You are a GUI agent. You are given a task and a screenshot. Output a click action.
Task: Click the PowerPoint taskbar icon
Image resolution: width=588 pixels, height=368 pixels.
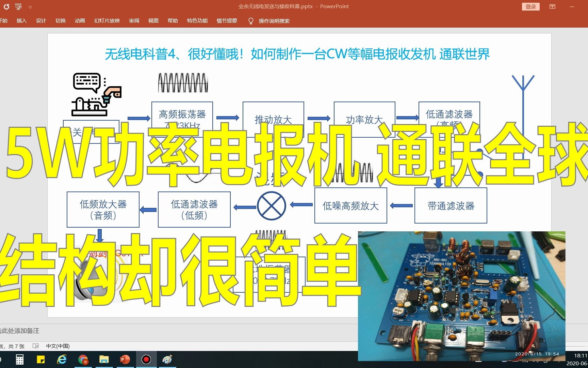(x=125, y=359)
